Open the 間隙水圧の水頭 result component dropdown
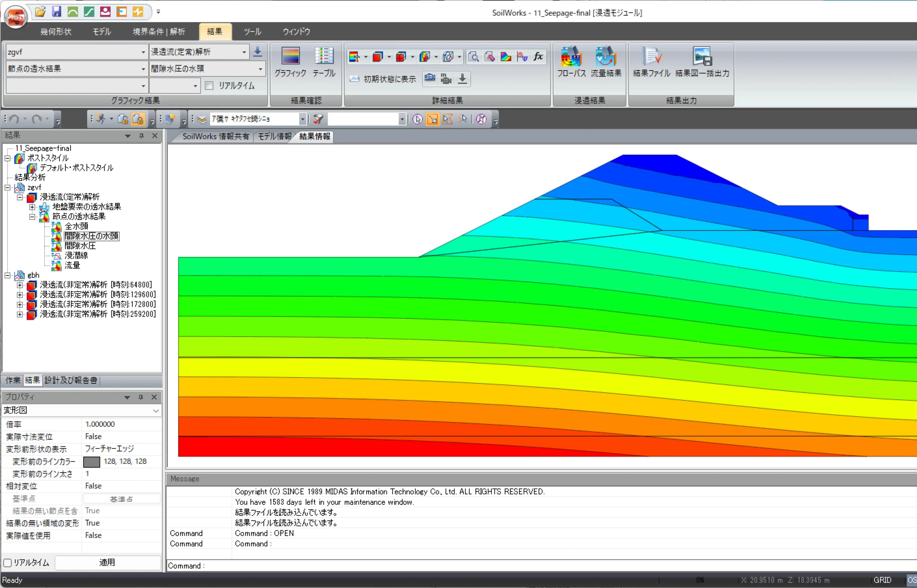The image size is (917, 588). [260, 69]
